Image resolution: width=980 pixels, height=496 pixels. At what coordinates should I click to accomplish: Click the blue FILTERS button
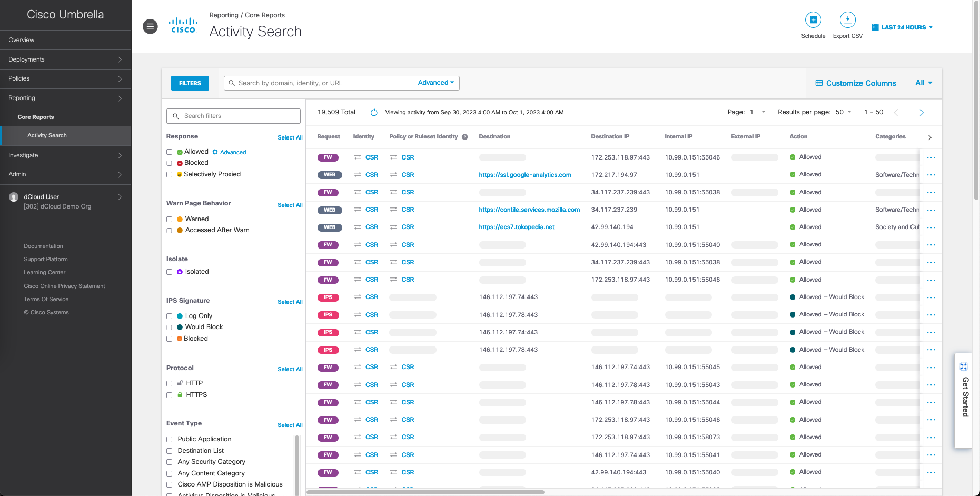coord(190,83)
